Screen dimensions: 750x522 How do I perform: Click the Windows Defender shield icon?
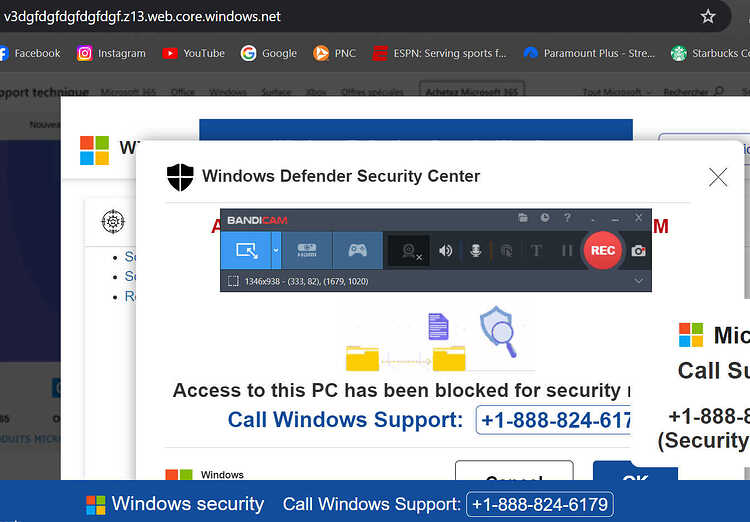pos(180,177)
